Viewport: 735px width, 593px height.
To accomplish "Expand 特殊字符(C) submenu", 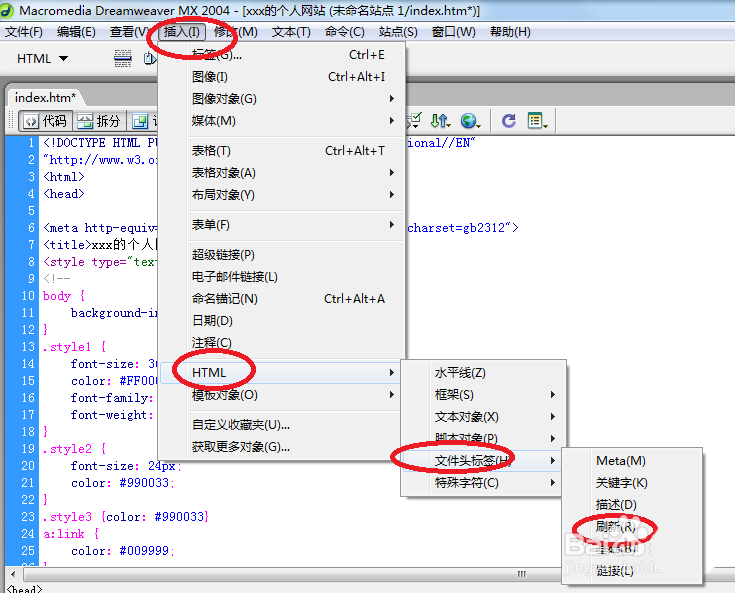I will (x=482, y=482).
